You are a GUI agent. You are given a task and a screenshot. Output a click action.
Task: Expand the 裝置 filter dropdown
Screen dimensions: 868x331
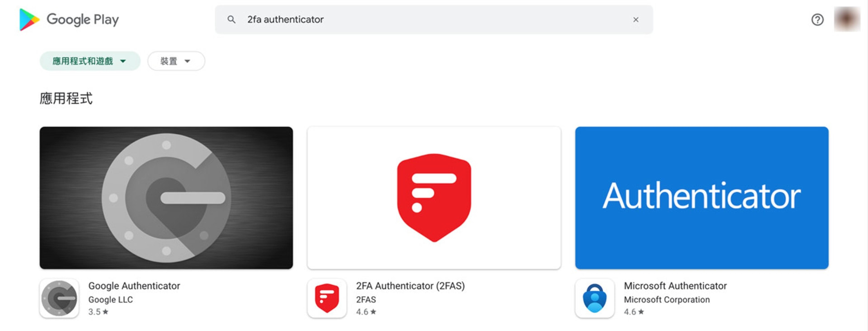pyautogui.click(x=176, y=61)
